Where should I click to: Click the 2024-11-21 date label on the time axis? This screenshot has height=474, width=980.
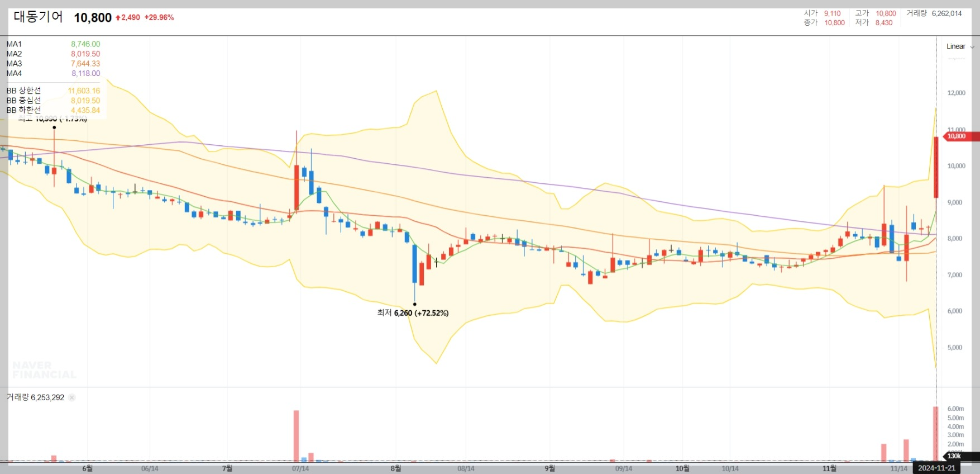pyautogui.click(x=936, y=468)
